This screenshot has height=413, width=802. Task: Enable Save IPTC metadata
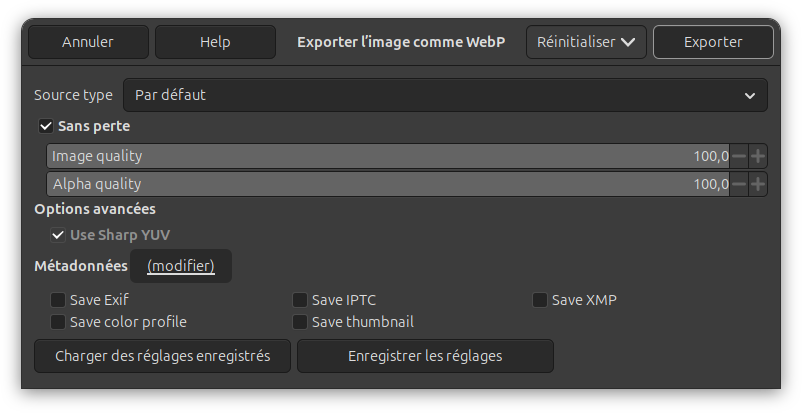[300, 299]
